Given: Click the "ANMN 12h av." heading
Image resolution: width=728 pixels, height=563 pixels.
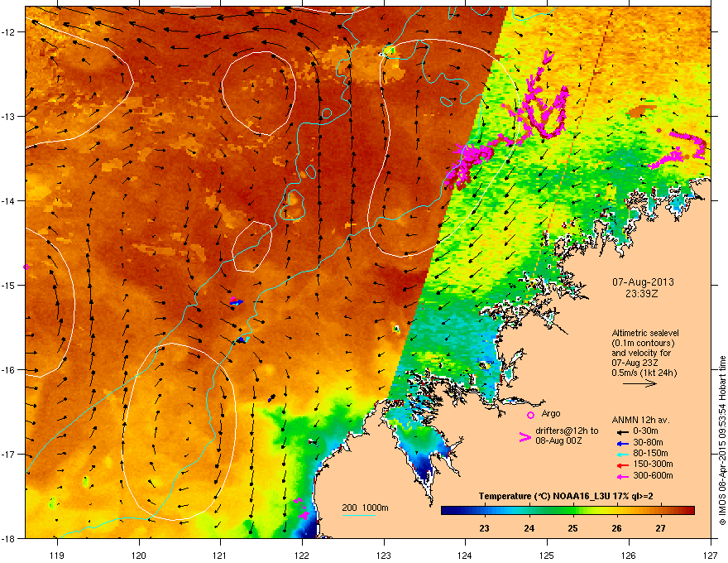Looking at the screenshot, I should (640, 420).
